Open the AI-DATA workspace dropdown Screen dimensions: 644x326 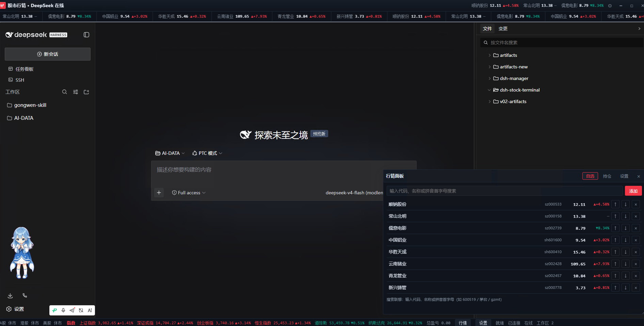(x=170, y=153)
